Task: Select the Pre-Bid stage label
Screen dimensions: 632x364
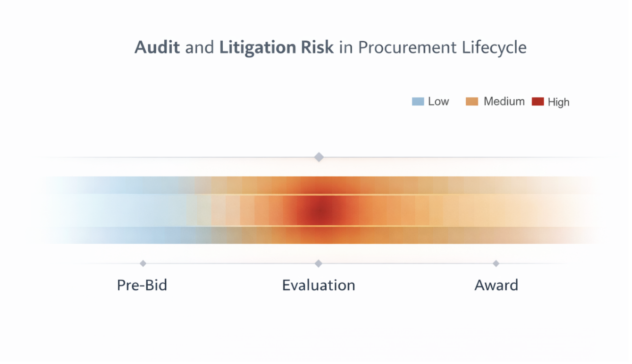Action: click(142, 285)
